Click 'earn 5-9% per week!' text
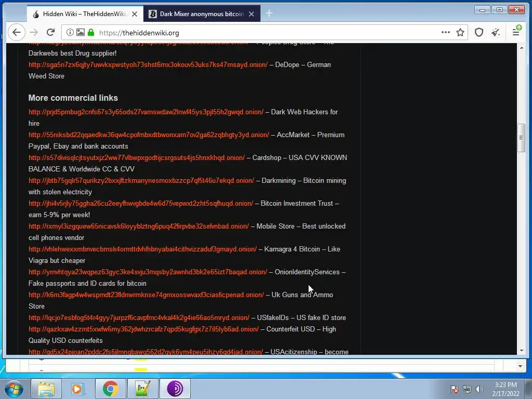Screen dimensions: 532x399 coord(59,215)
